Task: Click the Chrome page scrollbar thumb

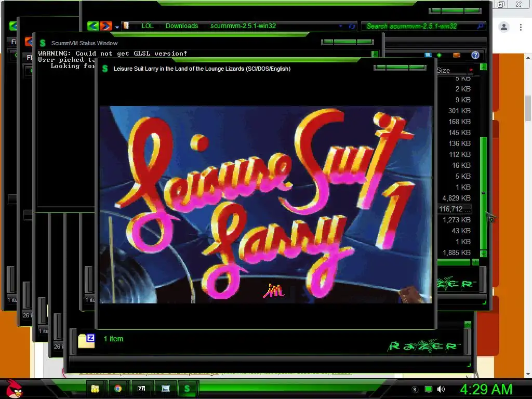Action: point(528,107)
